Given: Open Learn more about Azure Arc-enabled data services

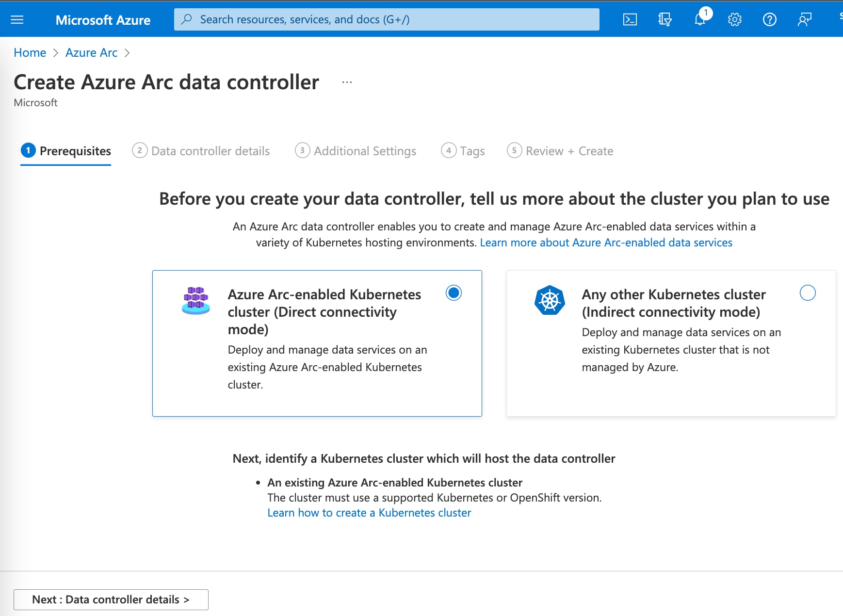Looking at the screenshot, I should point(606,243).
